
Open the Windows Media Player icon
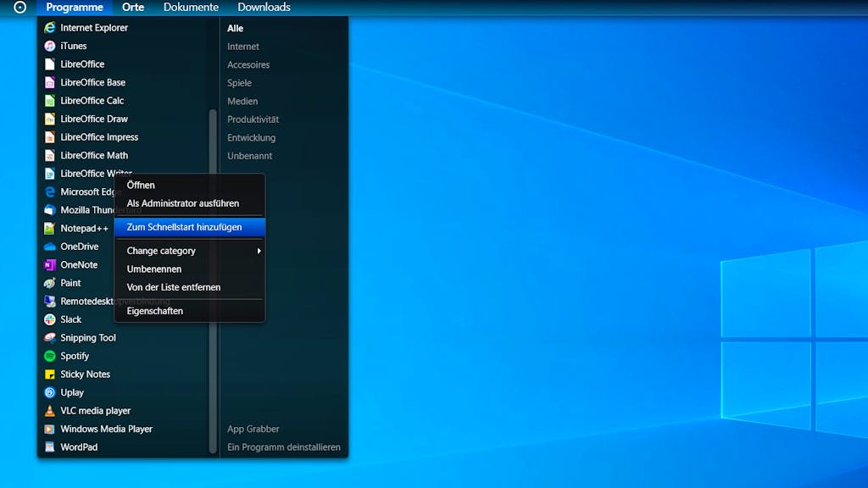50,430
